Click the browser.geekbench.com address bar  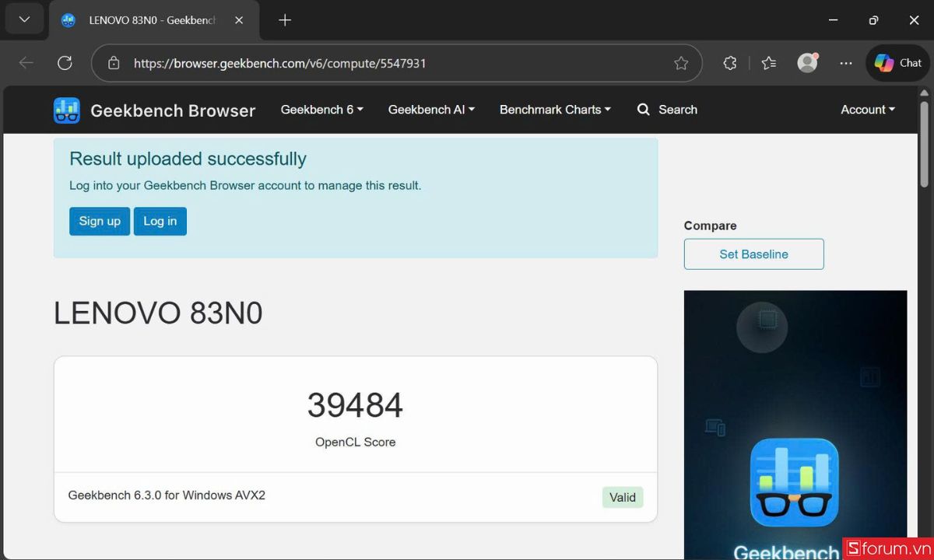point(397,63)
